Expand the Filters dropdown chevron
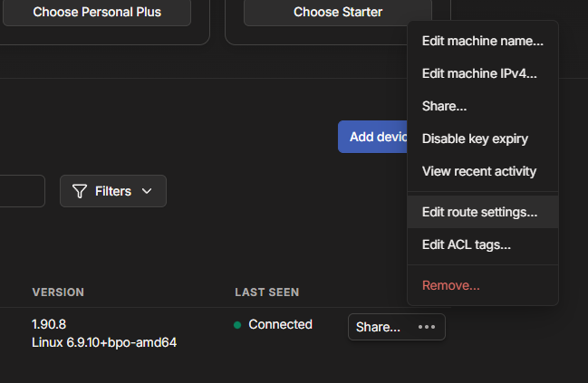Screen dimensions: 588x383 tap(147, 191)
